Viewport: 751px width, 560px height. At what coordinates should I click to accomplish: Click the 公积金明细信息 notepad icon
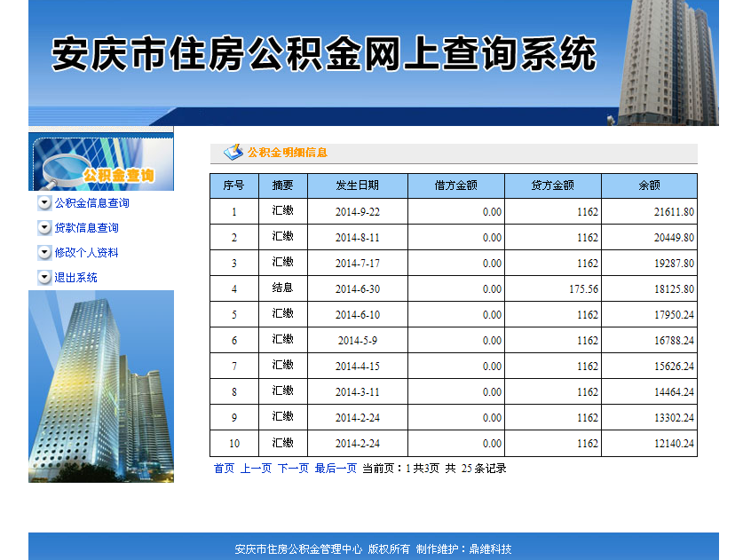[233, 153]
